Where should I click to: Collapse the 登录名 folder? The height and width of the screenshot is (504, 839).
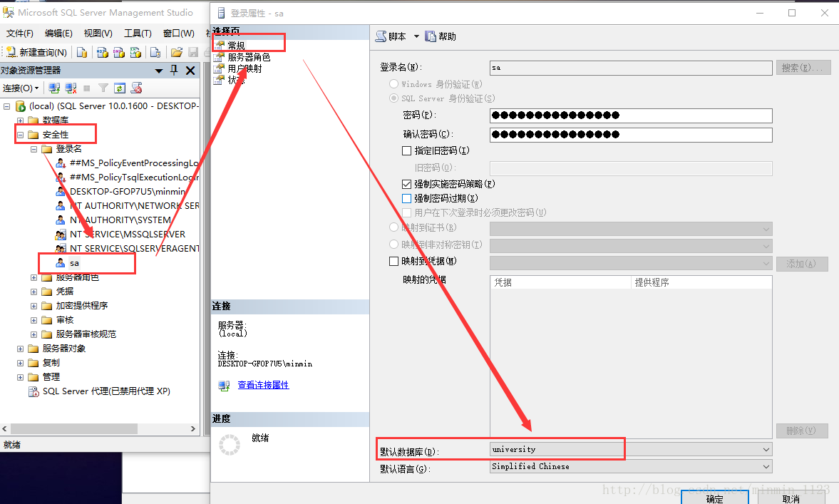coord(34,149)
